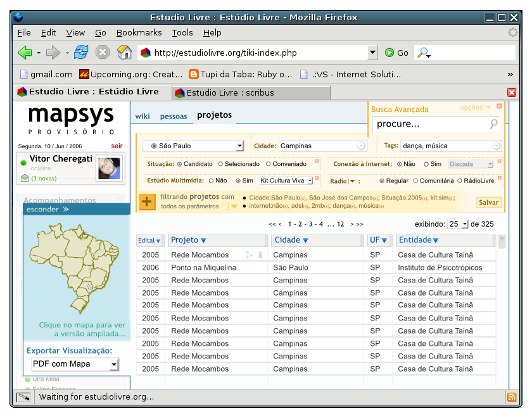Select Estúdio Multimídia Sim radio
This screenshot has width=532, height=418.
238,181
